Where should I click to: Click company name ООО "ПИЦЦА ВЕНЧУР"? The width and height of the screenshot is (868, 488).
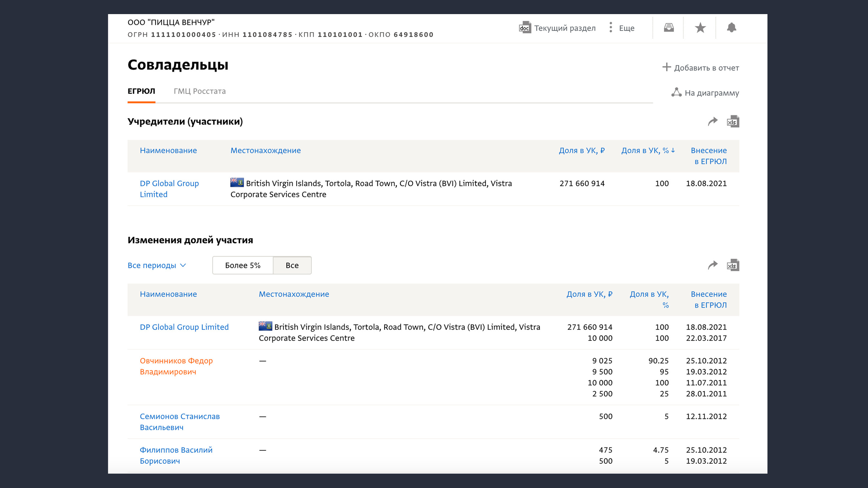[x=171, y=22]
